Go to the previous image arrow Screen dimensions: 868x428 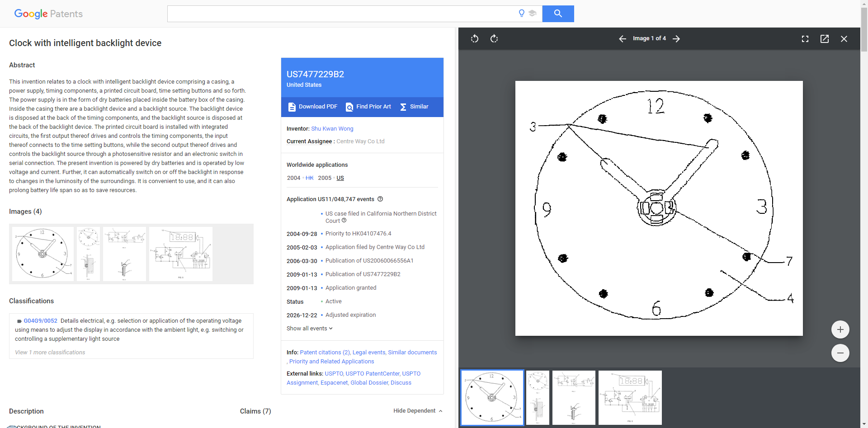623,39
